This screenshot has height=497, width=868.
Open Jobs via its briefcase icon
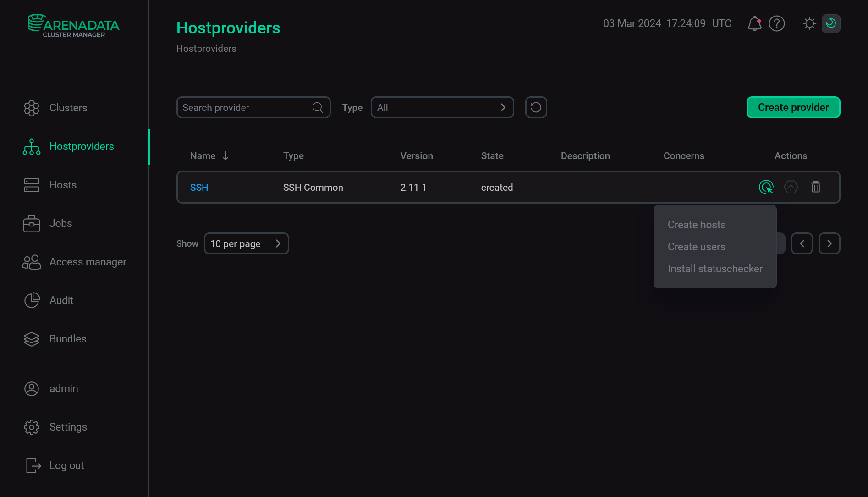31,223
